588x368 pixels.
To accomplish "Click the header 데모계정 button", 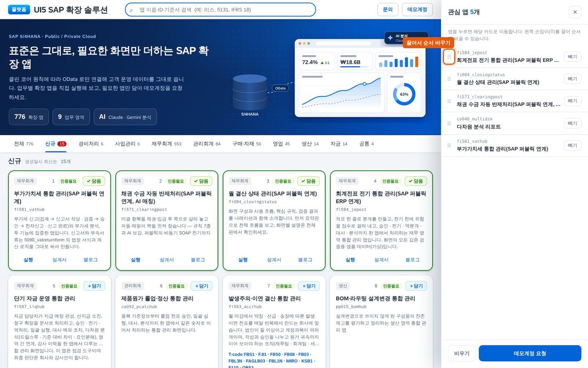I will pos(417,10).
